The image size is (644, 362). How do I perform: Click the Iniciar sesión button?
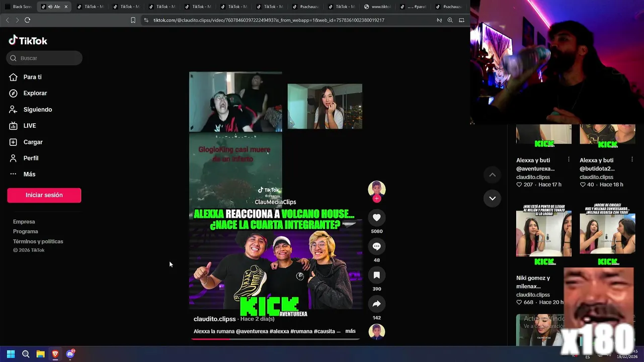[44, 195]
